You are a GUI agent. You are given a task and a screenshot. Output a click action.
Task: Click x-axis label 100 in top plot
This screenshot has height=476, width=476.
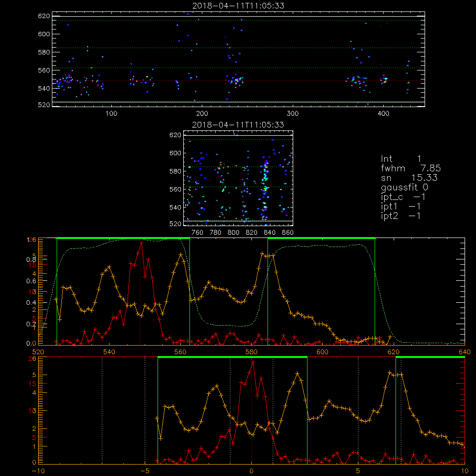(x=111, y=114)
